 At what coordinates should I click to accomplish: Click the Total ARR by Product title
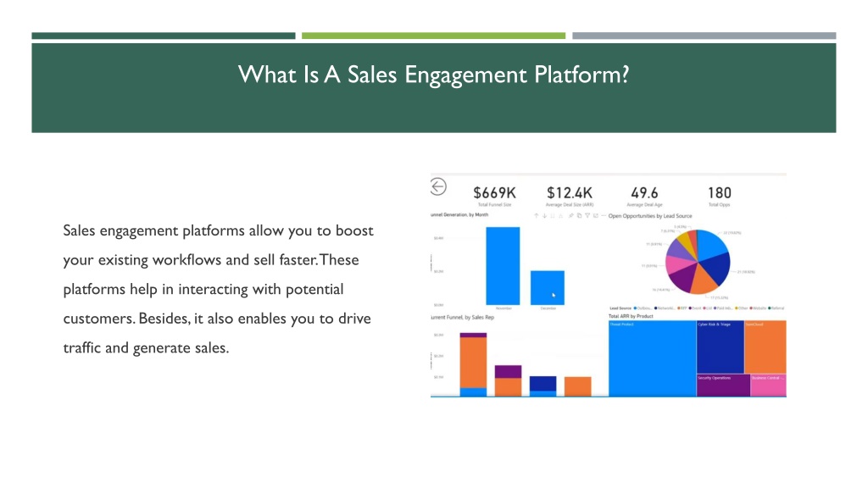pos(631,316)
